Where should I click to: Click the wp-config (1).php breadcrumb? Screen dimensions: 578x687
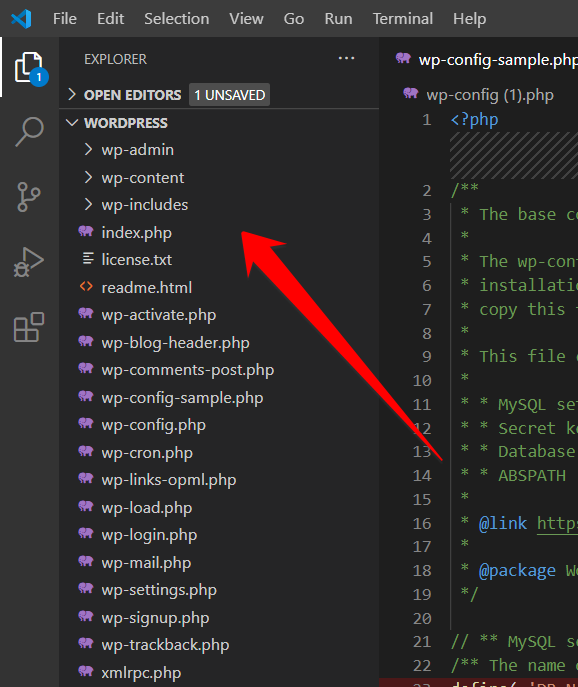489,95
